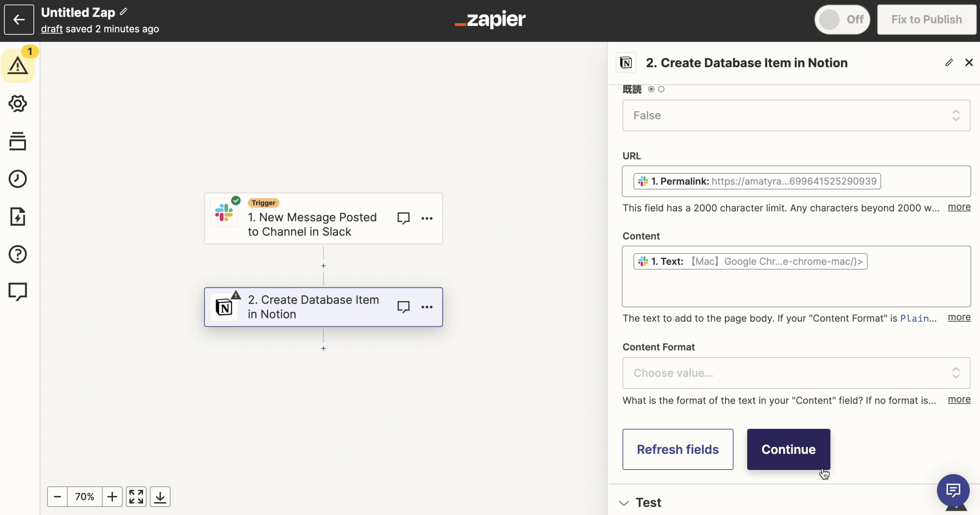The width and height of the screenshot is (980, 515).
Task: Expand the Test section
Action: tap(648, 502)
